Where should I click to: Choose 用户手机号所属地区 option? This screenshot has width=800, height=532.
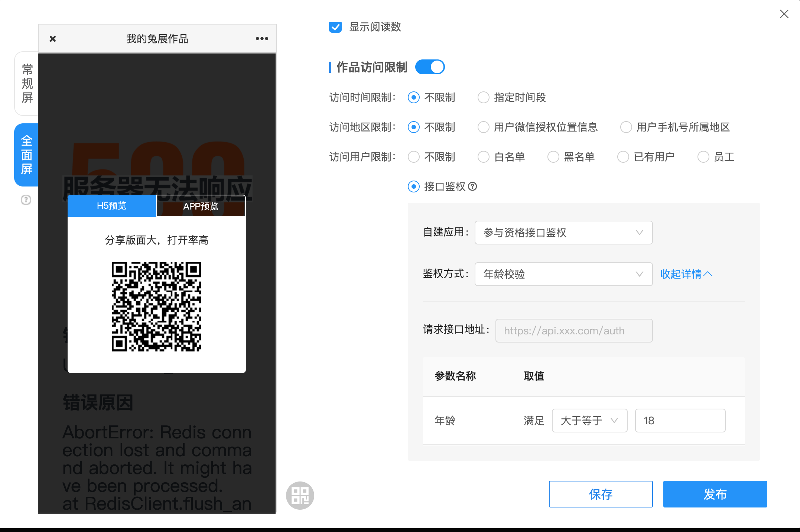(x=626, y=127)
